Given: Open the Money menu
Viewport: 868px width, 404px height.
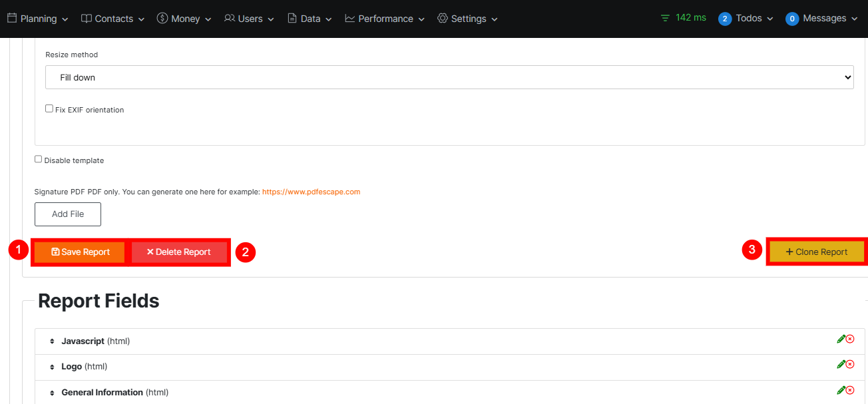Looking at the screenshot, I should pos(184,19).
